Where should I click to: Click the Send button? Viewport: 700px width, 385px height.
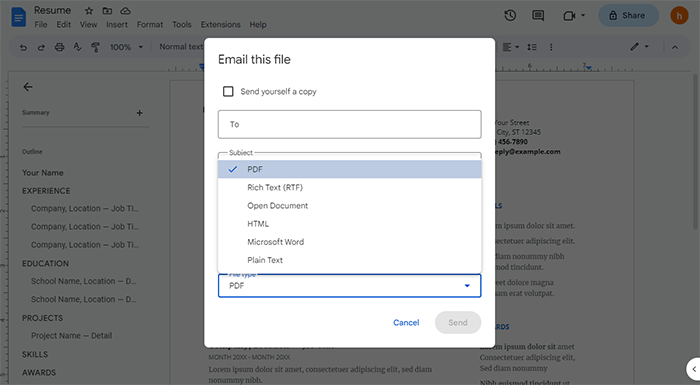458,322
